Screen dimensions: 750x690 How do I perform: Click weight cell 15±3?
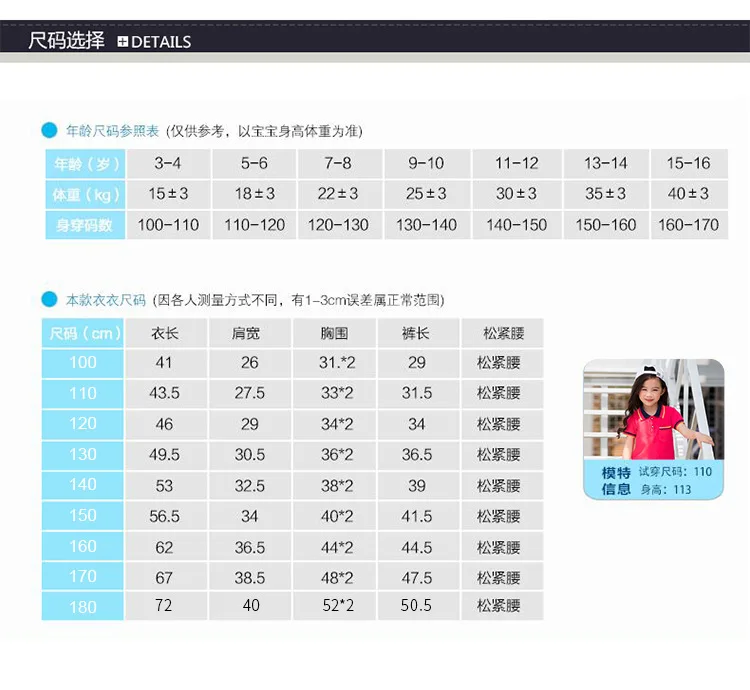pyautogui.click(x=168, y=194)
